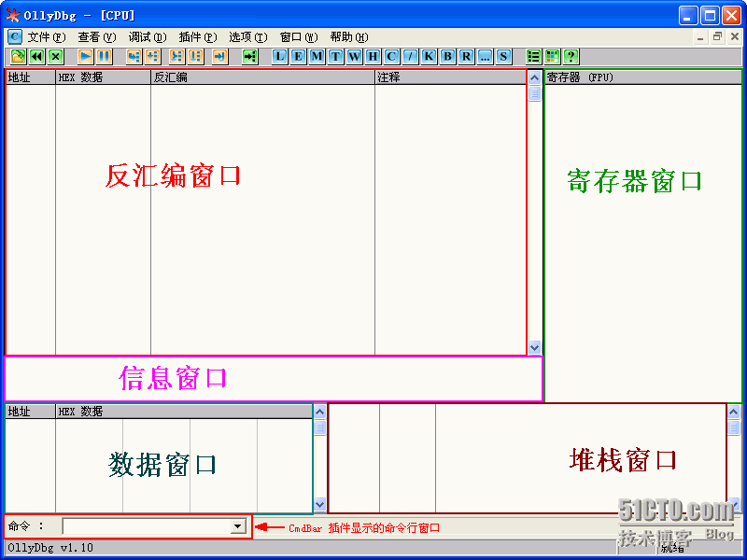Click HEX 数据 header in data dump pane
The height and width of the screenshot is (560, 747).
(x=184, y=412)
